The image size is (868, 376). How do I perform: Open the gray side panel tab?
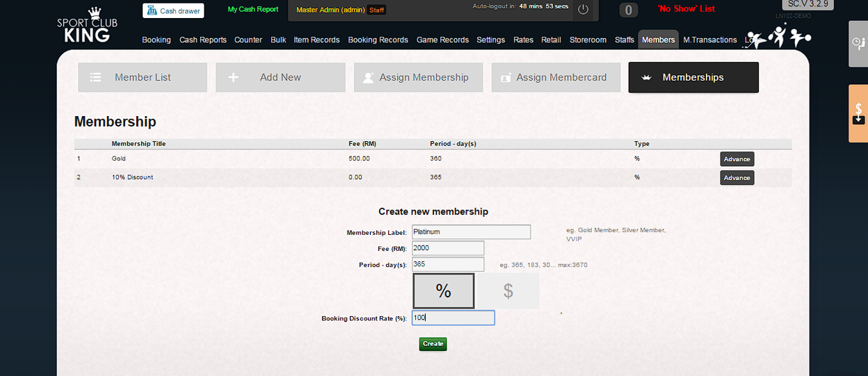(858, 43)
